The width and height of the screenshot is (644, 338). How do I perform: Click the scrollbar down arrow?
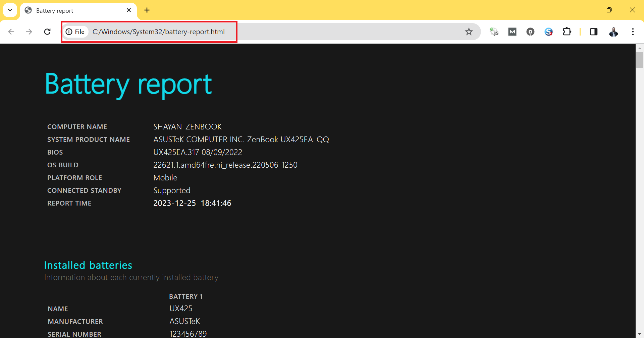(640, 334)
